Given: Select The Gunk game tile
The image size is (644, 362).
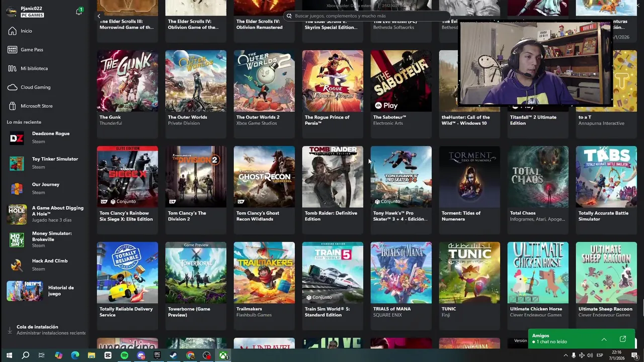Looking at the screenshot, I should pyautogui.click(x=127, y=94).
